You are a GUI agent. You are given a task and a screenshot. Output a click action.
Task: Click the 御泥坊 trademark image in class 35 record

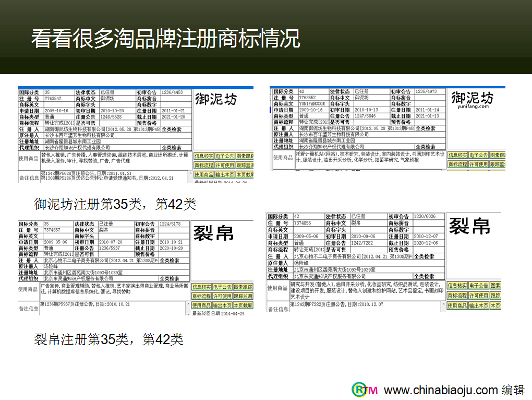pyautogui.click(x=216, y=99)
